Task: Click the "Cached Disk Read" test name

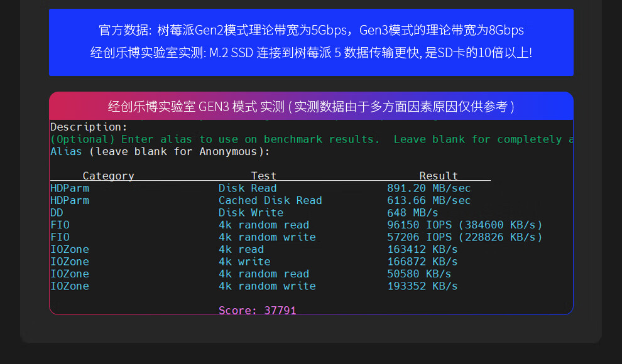Action: click(270, 200)
